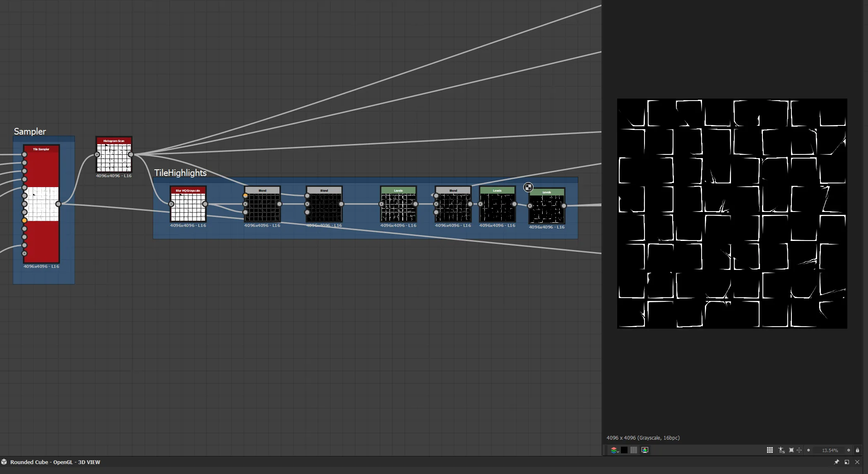Click the image info figure icon
The width and height of the screenshot is (868, 474).
pos(781,450)
